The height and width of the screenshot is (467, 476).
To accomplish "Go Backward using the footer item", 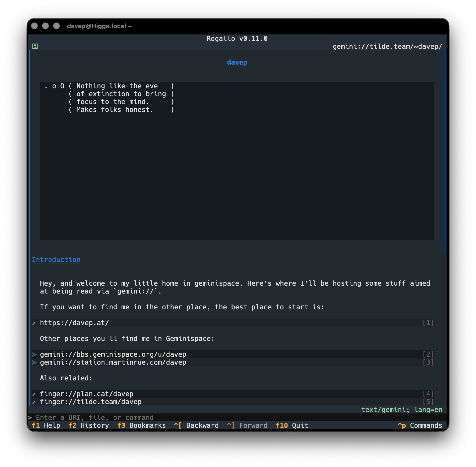I will 196,425.
